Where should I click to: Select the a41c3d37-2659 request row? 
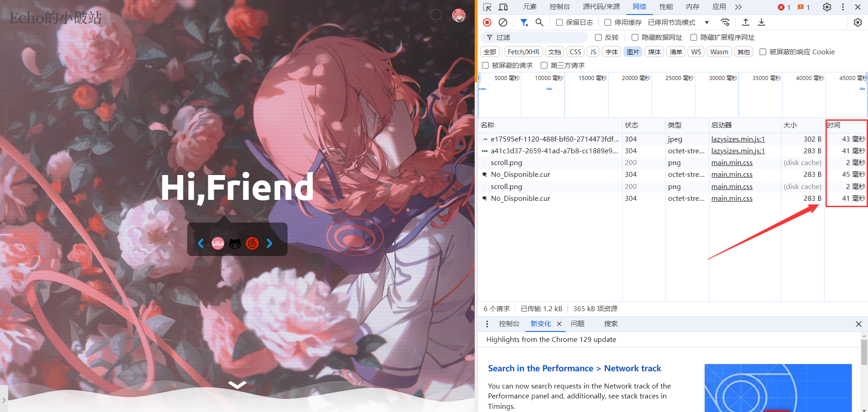(673, 151)
